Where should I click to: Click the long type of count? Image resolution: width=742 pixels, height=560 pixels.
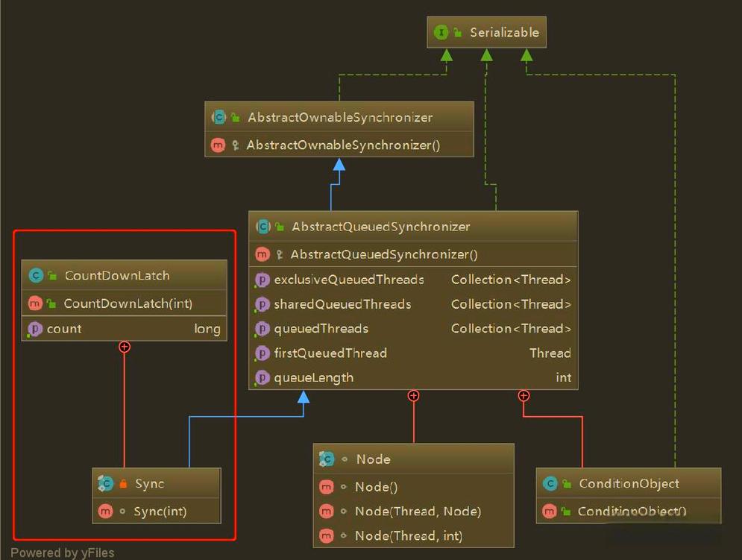click(x=207, y=329)
